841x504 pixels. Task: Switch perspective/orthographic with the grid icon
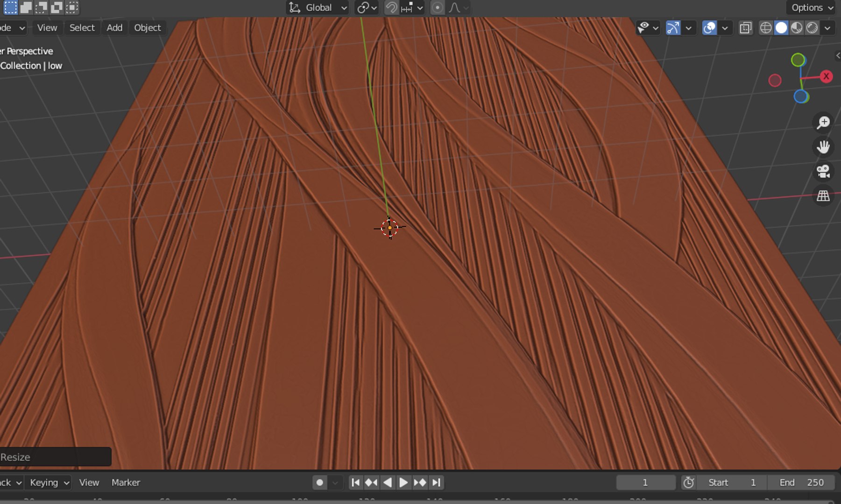823,196
